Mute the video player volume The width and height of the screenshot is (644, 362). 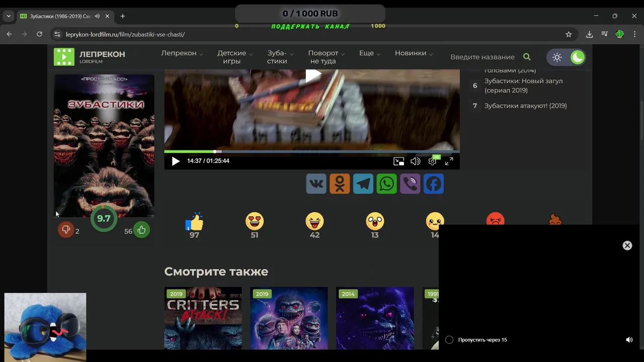tap(415, 161)
